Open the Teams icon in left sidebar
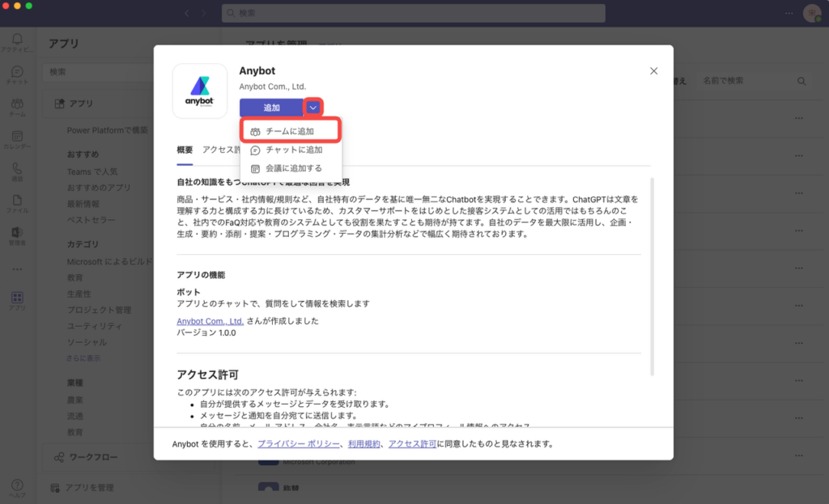Image resolution: width=829 pixels, height=504 pixels. click(x=17, y=106)
